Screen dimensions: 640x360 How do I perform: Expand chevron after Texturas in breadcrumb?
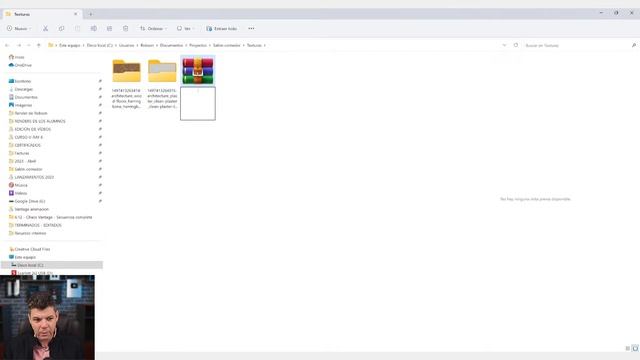pos(265,45)
